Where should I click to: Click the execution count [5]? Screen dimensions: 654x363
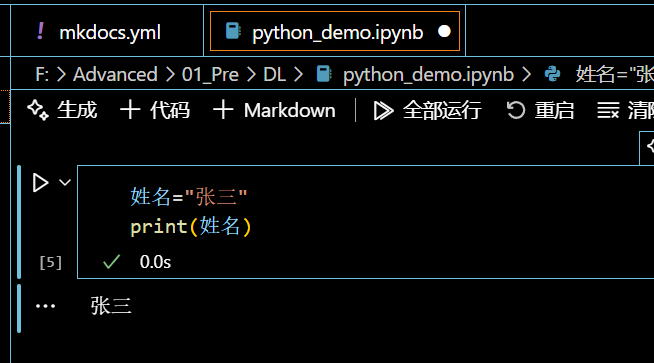[x=50, y=262]
